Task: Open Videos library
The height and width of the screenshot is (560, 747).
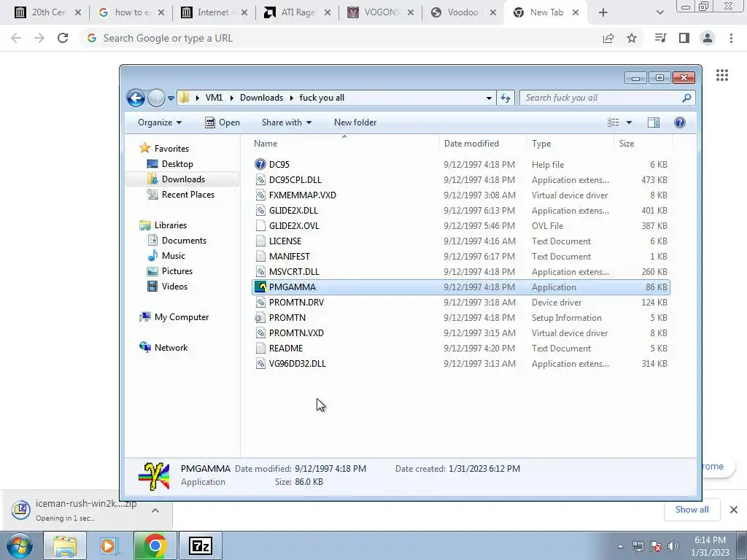Action: click(x=174, y=286)
